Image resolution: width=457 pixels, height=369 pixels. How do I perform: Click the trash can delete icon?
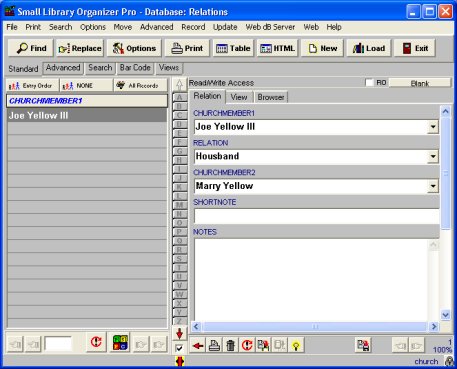tap(231, 346)
